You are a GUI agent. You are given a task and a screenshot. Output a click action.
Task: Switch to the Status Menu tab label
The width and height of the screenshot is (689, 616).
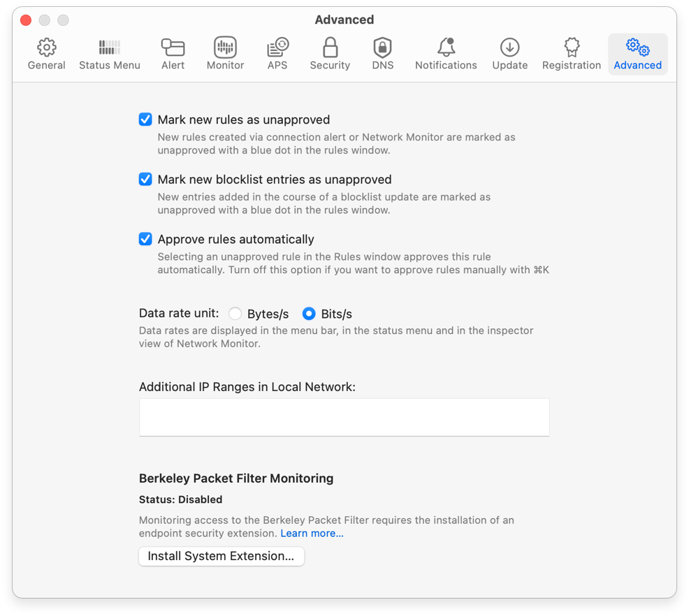coord(110,65)
